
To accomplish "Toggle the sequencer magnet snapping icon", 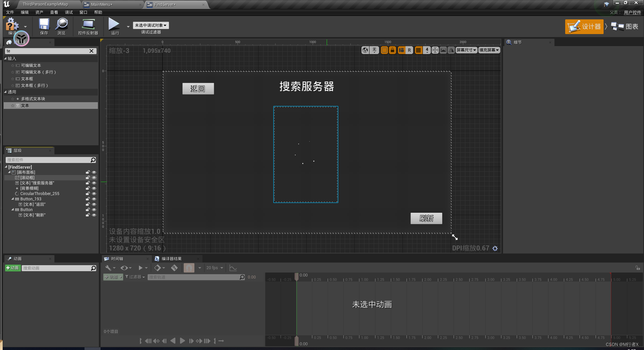I will pos(189,268).
